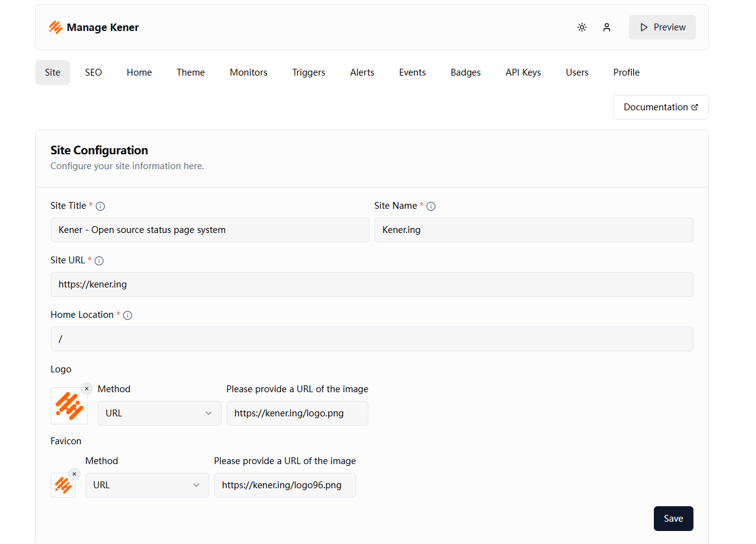
Task: Open the Logo Method dropdown
Action: pos(160,413)
